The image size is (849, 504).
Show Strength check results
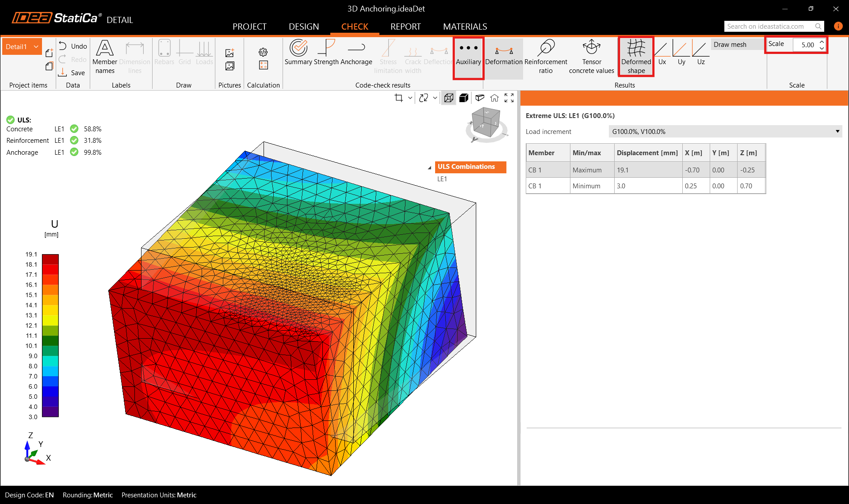pos(326,53)
